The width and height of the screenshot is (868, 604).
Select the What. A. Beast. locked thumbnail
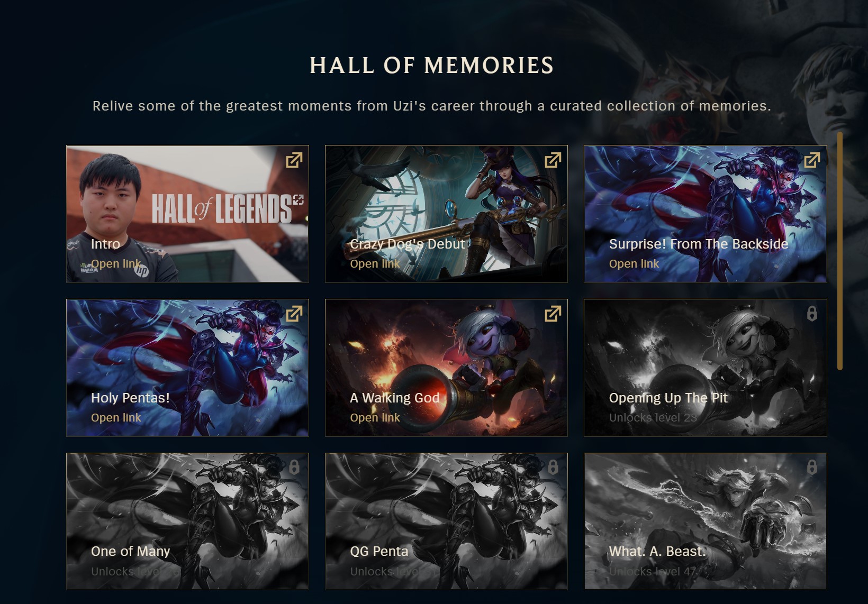(x=706, y=521)
